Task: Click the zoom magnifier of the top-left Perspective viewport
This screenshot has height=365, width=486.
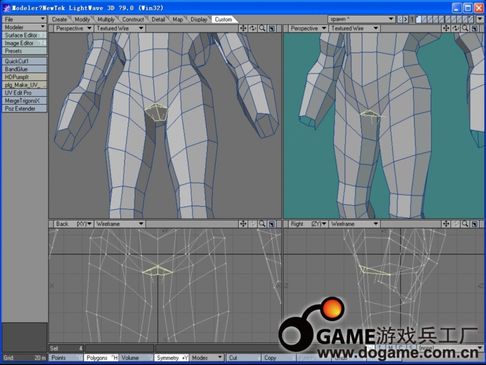Action: coord(262,28)
